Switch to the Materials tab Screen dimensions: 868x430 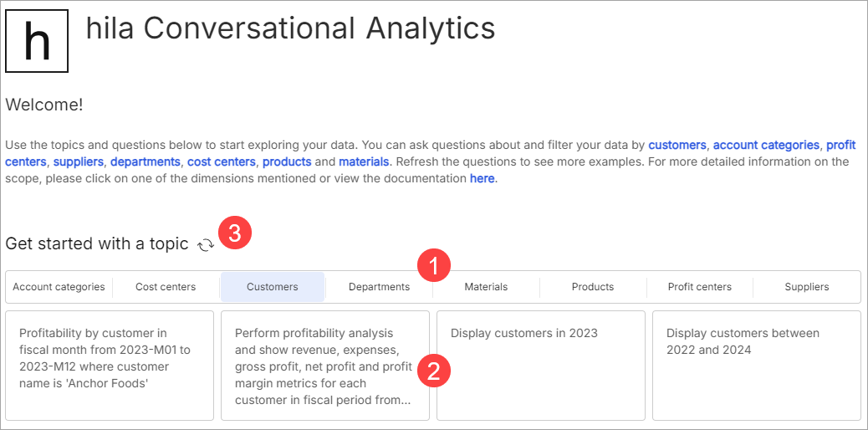486,286
